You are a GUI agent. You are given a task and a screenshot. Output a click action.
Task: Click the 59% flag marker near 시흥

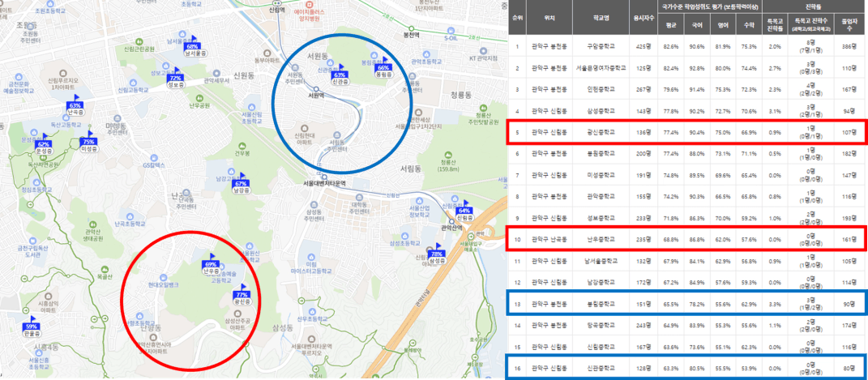[32, 328]
